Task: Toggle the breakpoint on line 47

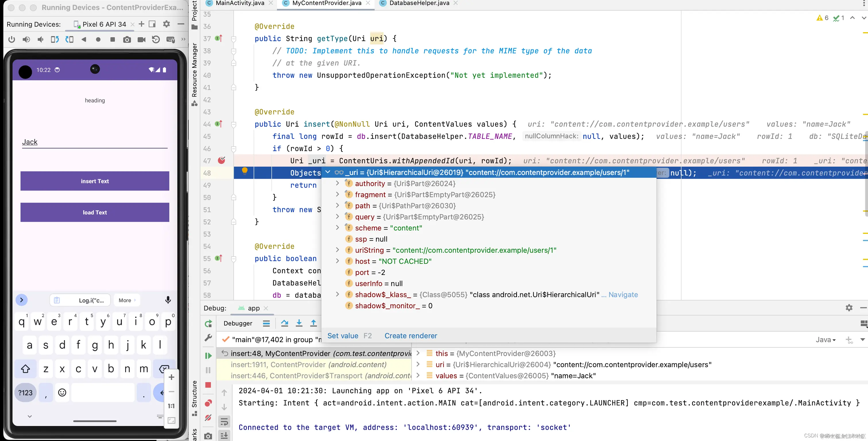Action: (221, 161)
